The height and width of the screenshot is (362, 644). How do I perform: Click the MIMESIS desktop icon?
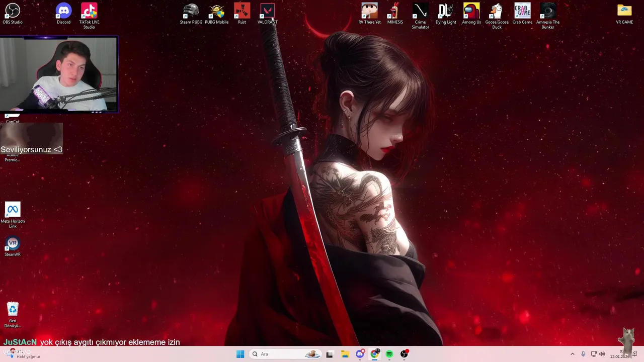[x=395, y=14]
